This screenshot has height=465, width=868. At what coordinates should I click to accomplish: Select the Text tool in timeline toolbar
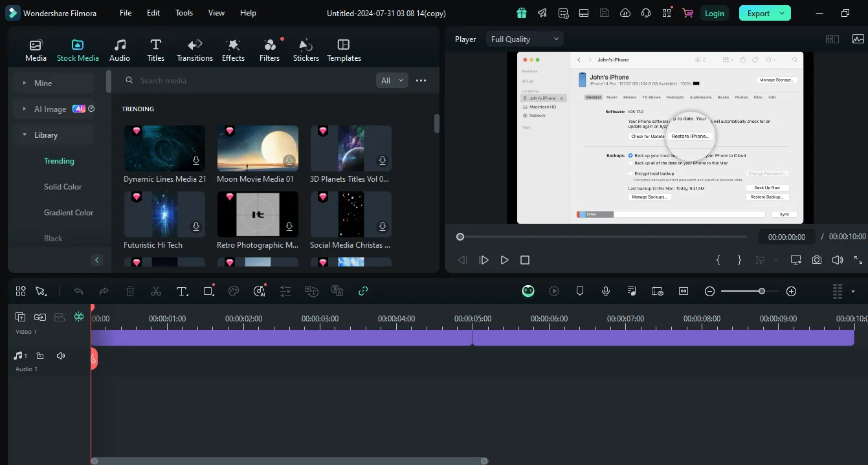182,292
